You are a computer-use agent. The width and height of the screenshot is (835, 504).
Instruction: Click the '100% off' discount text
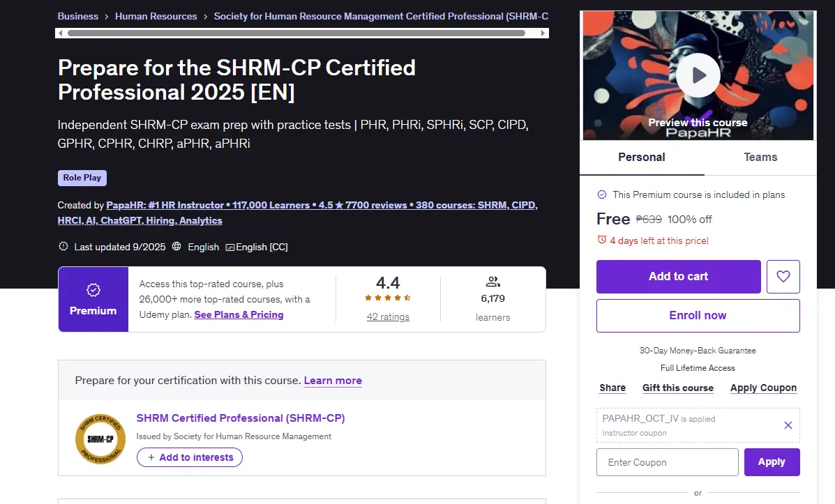tap(690, 220)
